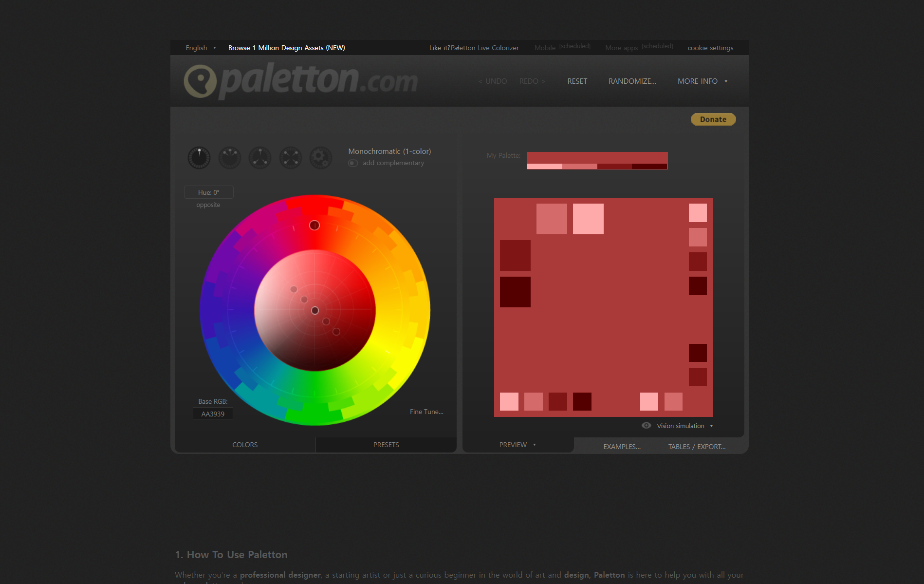Viewport: 924px width, 584px height.
Task: Click the Base RGB AA3939 field
Action: (x=213, y=414)
